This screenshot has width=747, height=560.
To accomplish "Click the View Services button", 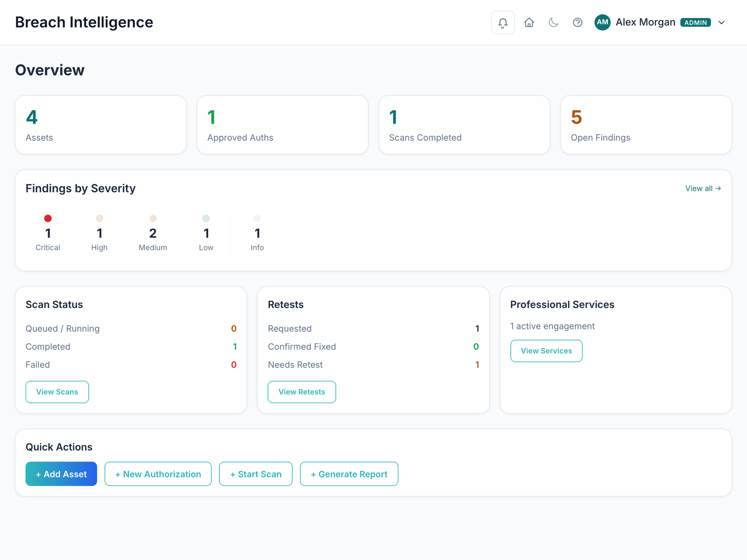I will click(546, 351).
